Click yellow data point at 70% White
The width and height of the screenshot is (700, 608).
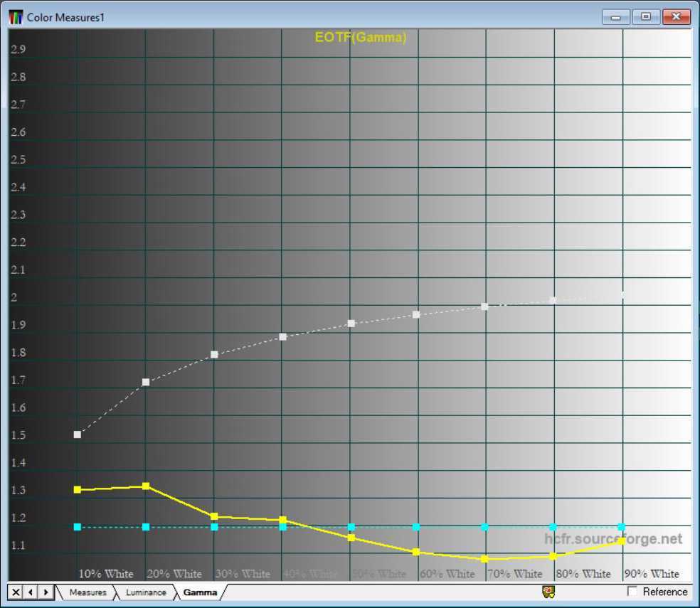[x=484, y=559]
